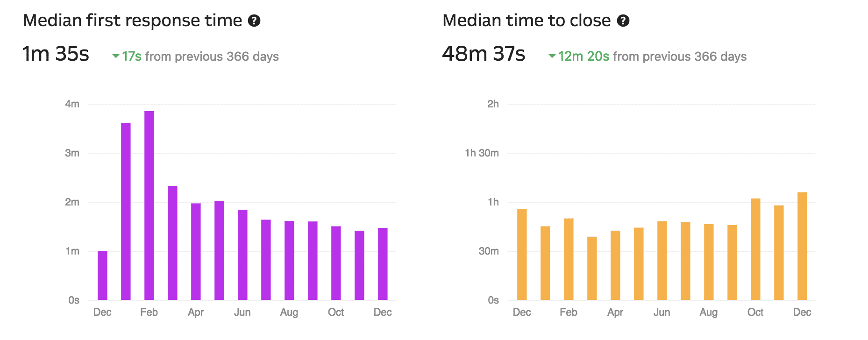Click the last purple bar for Dec
Viewport: 868px width, 340px height.
[x=383, y=264]
